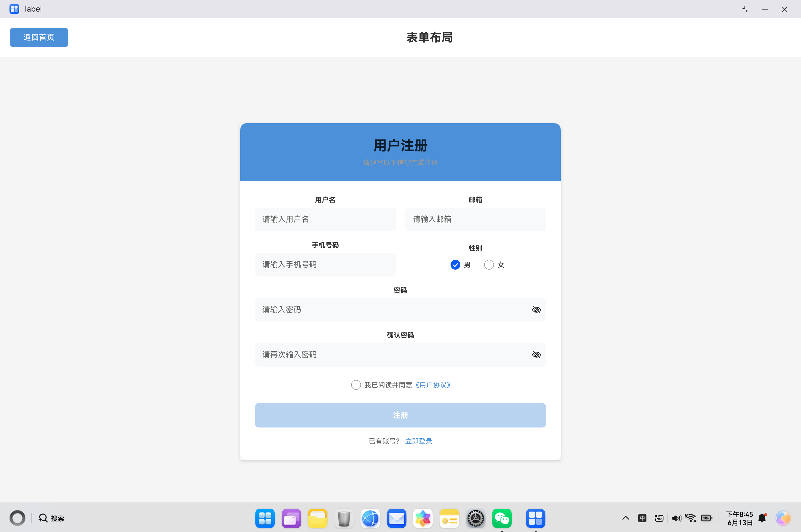Focus the 请输入用户名 input field
This screenshot has width=801, height=532.
point(325,219)
